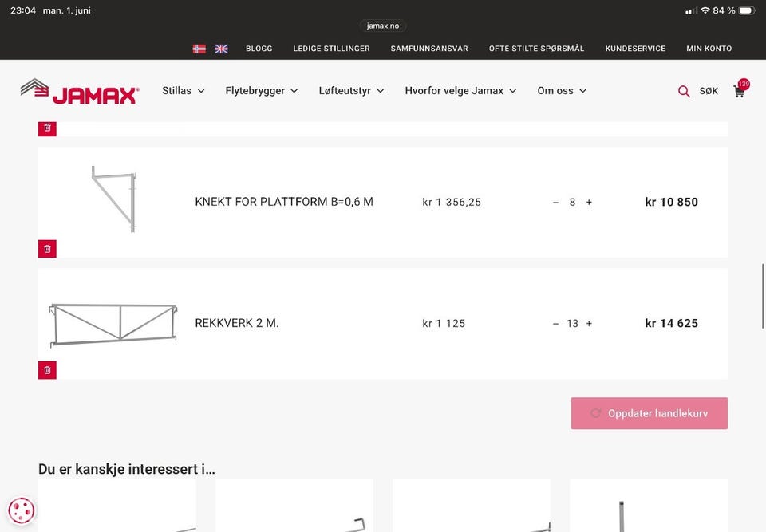
Task: Delete Knekt for plattform item with trash icon
Action: (47, 249)
